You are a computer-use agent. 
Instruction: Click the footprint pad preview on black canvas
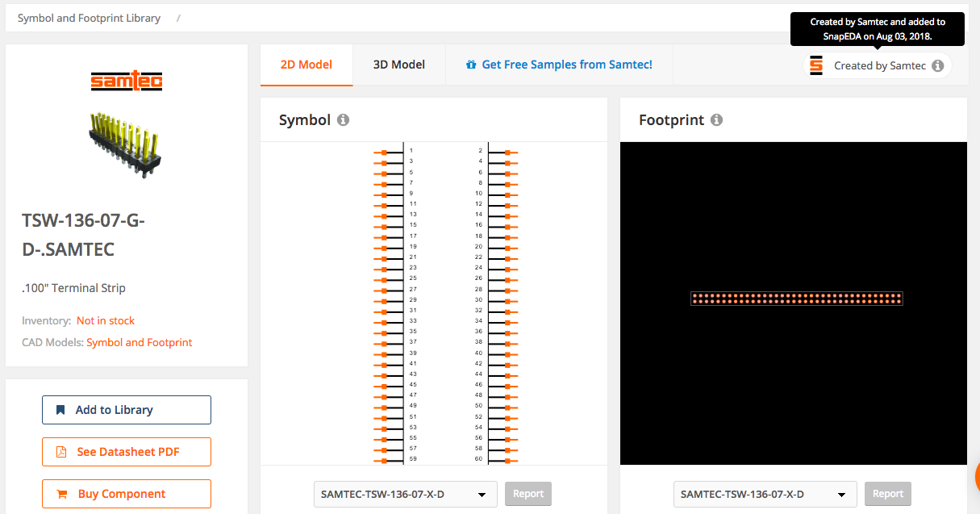797,299
